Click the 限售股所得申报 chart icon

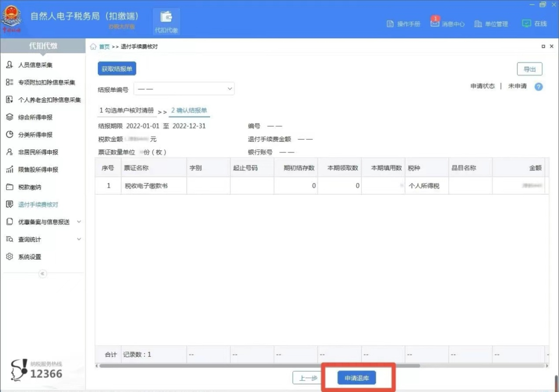[10, 170]
